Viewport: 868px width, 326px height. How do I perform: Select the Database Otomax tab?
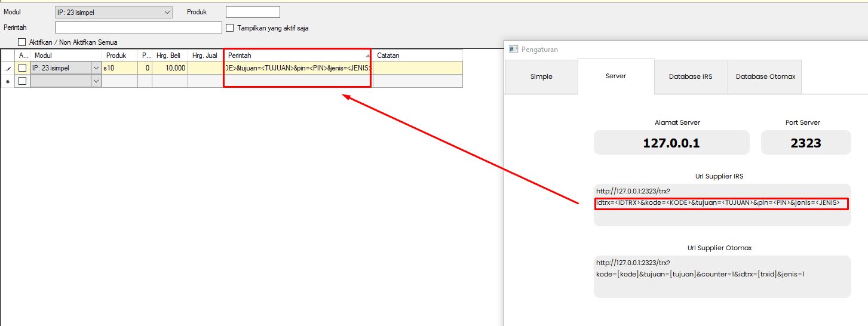click(765, 76)
